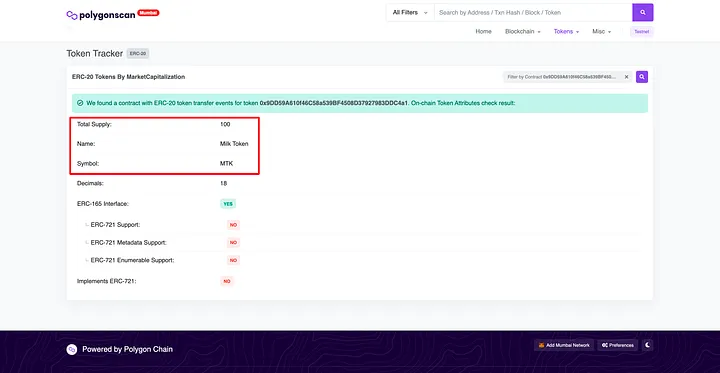Toggle dark mode moon icon

click(x=647, y=345)
